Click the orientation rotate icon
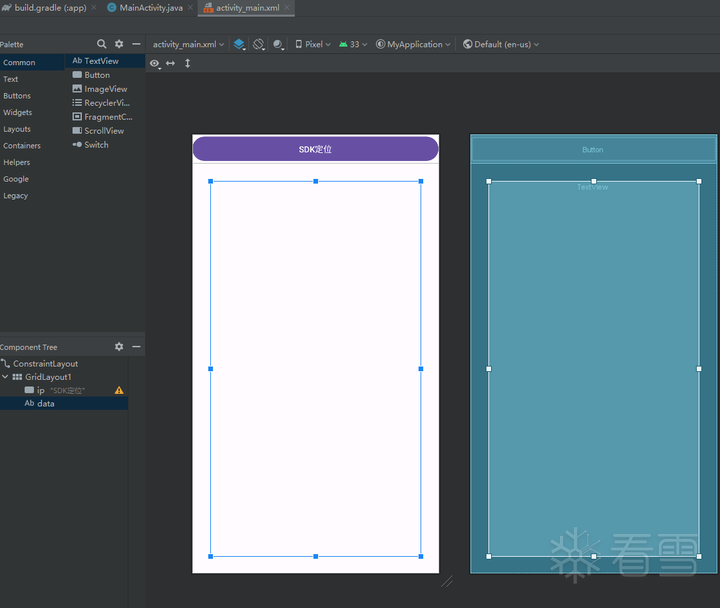This screenshot has width=720, height=608. 259,44
